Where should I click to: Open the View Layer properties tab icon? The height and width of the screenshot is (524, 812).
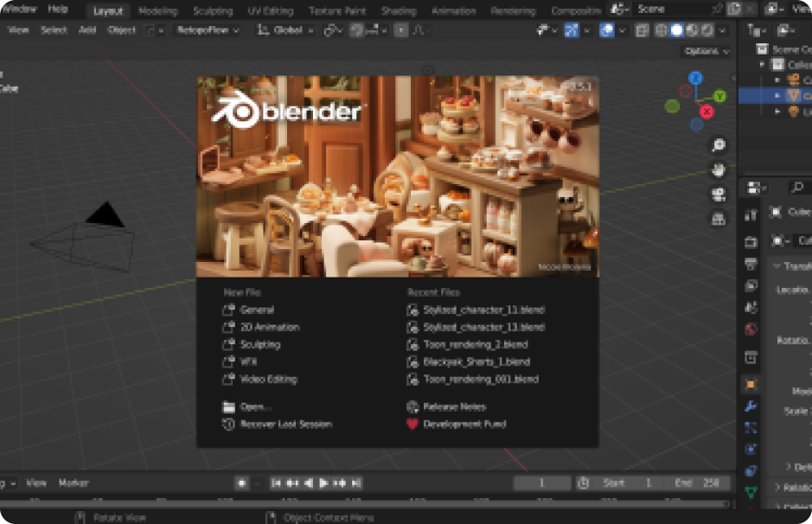(x=751, y=285)
